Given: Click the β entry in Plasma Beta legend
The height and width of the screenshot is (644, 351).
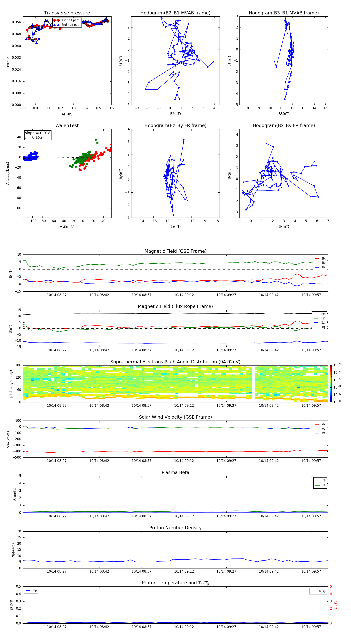Looking at the screenshot, I should pyautogui.click(x=320, y=485).
